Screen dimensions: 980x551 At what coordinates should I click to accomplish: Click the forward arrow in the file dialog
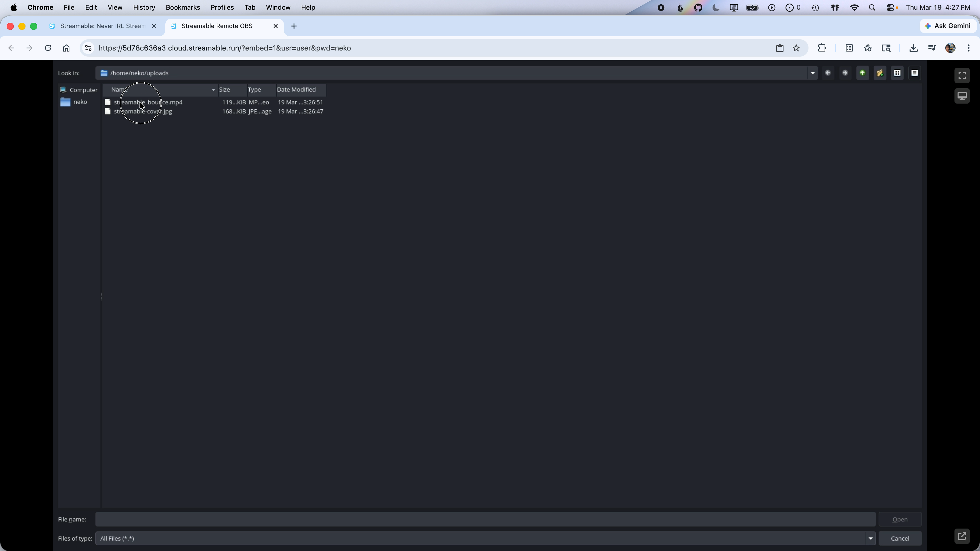pos(844,73)
